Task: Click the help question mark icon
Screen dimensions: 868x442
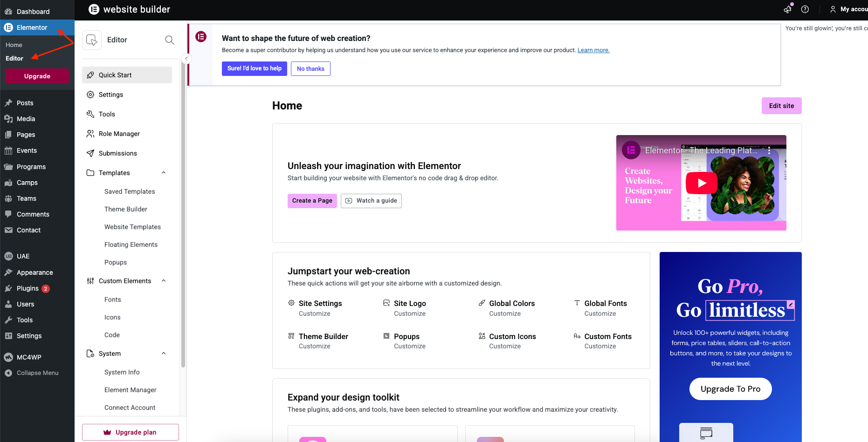Action: click(x=805, y=9)
